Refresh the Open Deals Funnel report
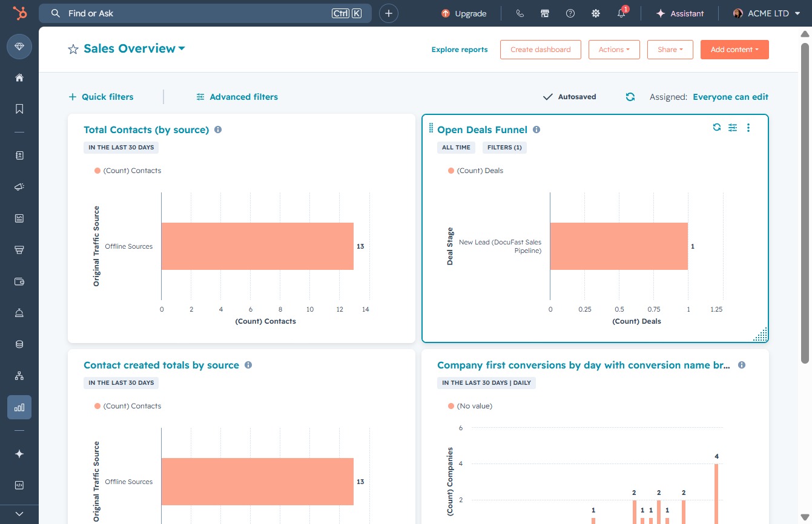This screenshot has height=524, width=812. [x=717, y=127]
